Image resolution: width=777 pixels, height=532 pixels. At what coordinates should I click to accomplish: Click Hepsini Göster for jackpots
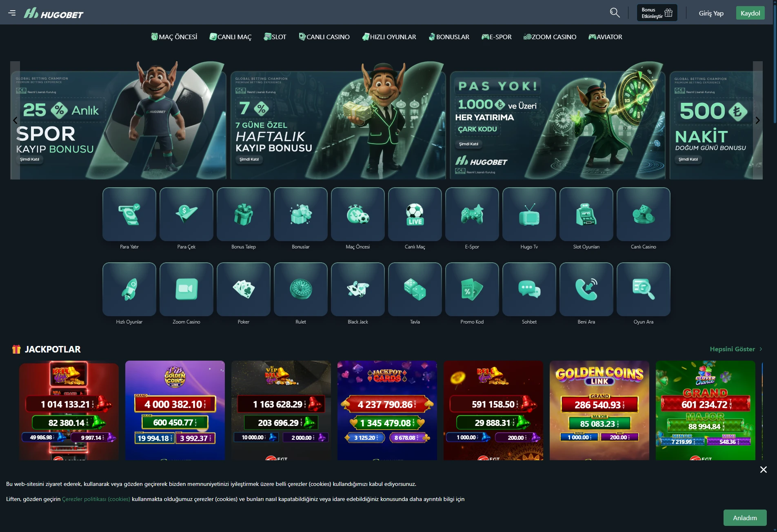pyautogui.click(x=736, y=349)
